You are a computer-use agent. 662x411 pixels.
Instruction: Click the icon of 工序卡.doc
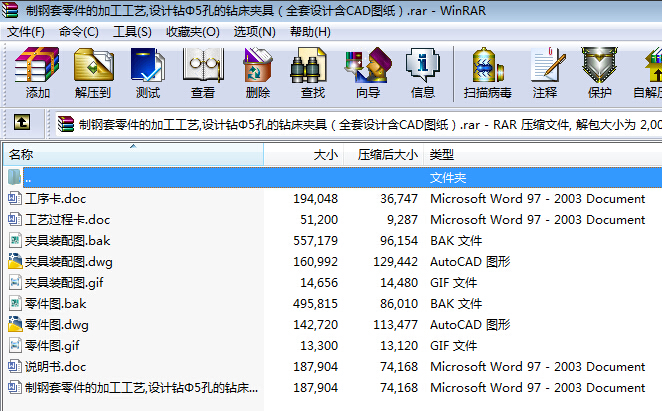point(15,198)
